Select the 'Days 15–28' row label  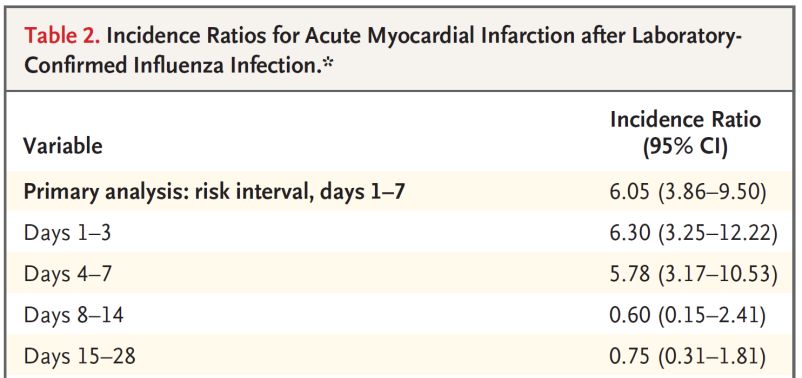[79, 356]
